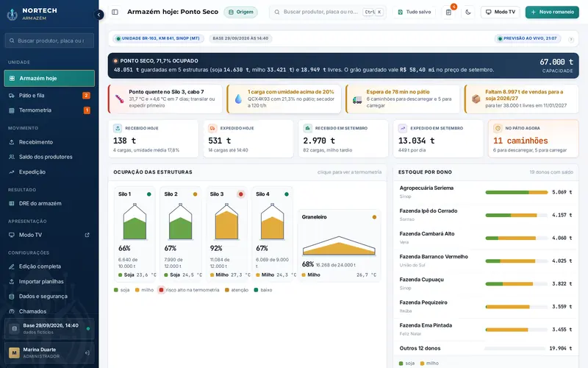Toggle the sidebar panel icon in header

pos(115,12)
